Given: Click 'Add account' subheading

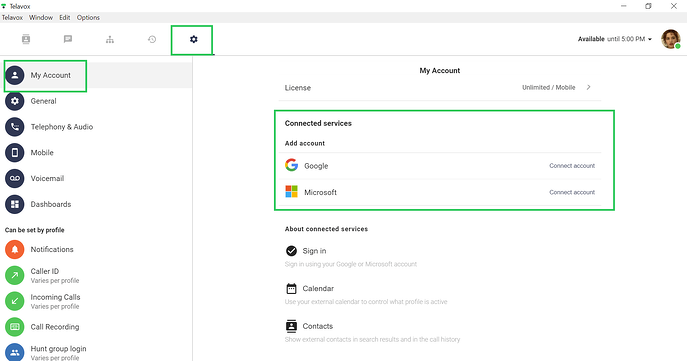Looking at the screenshot, I should [x=305, y=143].
